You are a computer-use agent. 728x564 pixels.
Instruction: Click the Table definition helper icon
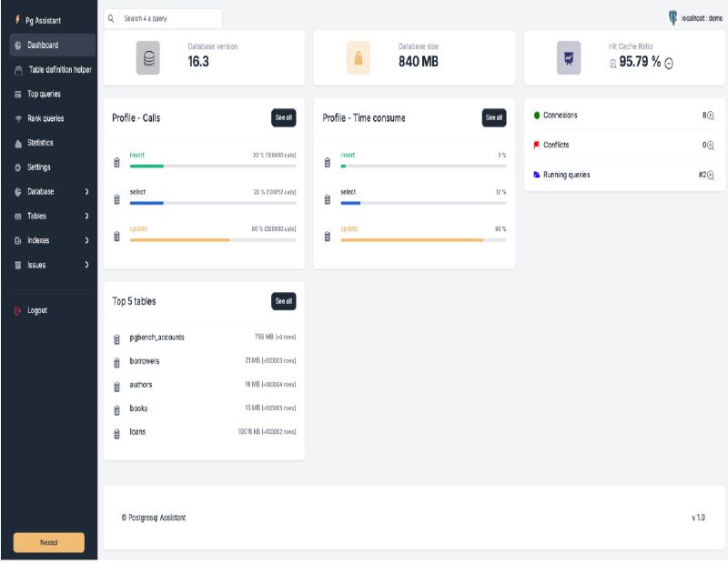tap(18, 70)
